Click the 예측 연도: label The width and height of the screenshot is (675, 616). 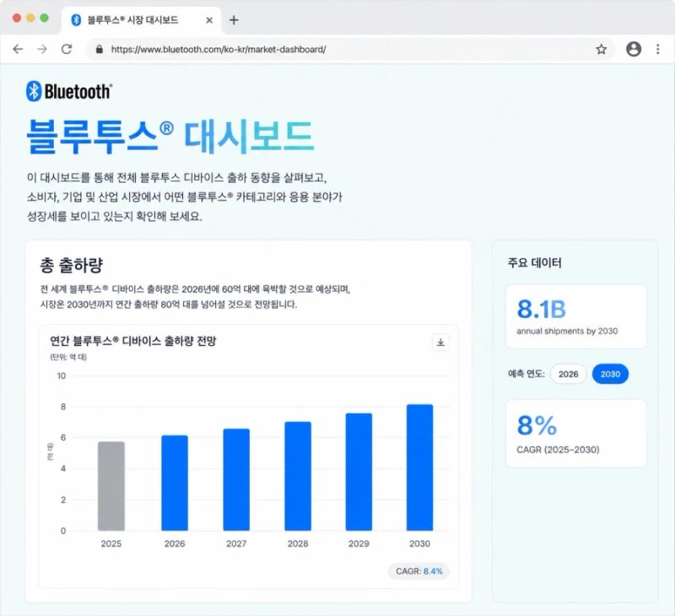(526, 374)
